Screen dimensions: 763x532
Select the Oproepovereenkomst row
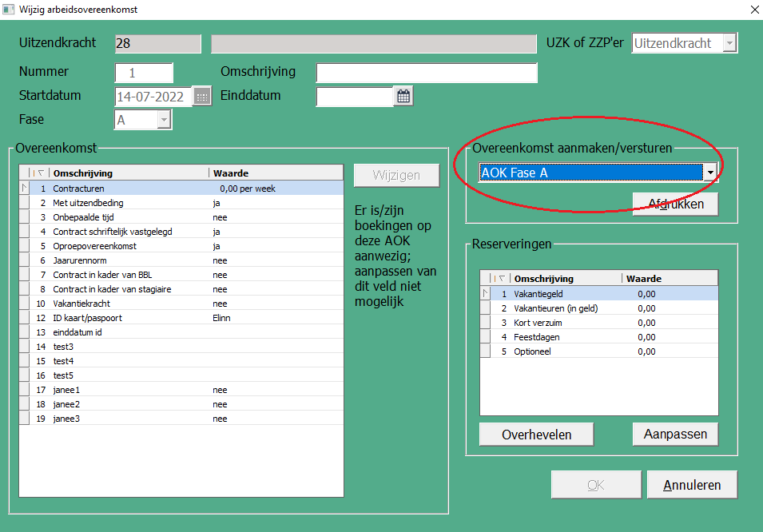(x=181, y=246)
